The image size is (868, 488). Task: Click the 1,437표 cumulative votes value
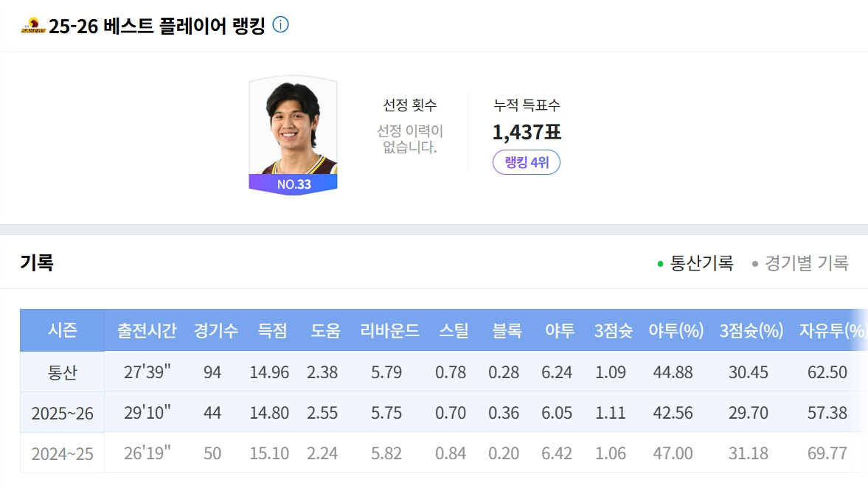point(527,132)
